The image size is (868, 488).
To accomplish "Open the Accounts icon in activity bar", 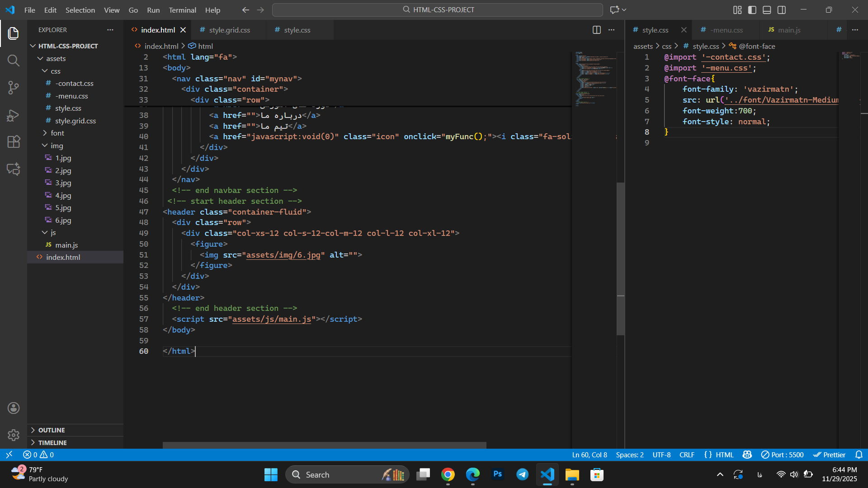I will click(x=13, y=408).
